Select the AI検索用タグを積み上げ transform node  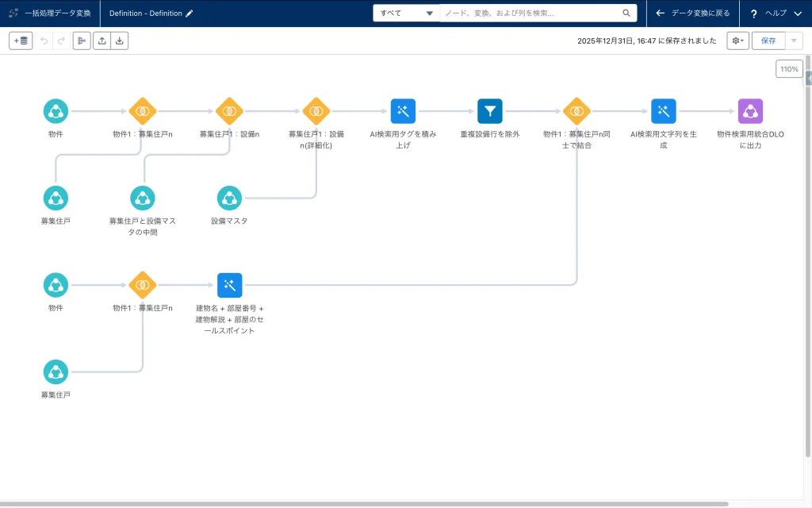pos(403,111)
